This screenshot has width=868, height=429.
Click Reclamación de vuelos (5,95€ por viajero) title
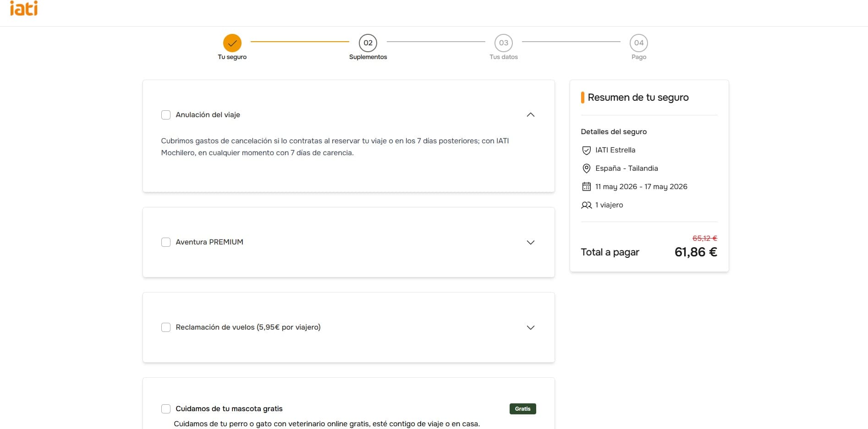248,327
